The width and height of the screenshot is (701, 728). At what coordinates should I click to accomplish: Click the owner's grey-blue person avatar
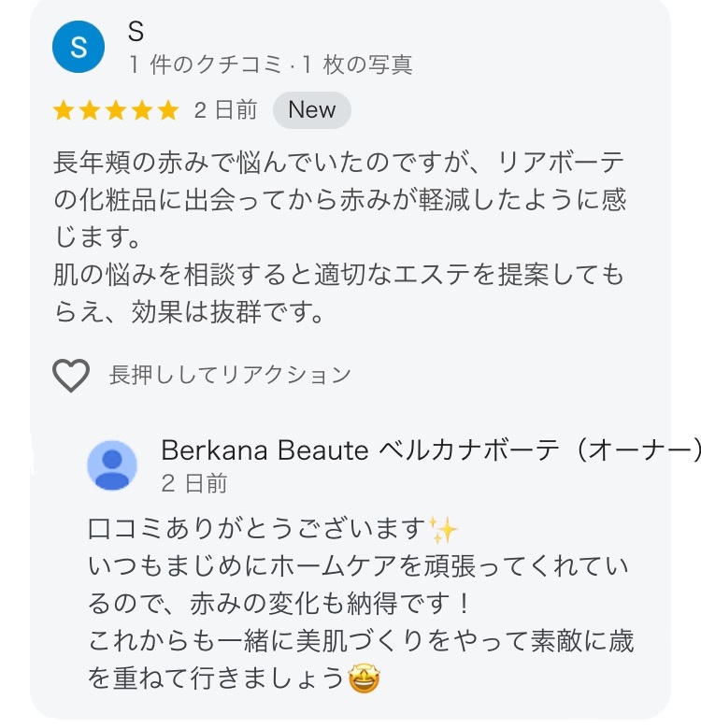(112, 464)
